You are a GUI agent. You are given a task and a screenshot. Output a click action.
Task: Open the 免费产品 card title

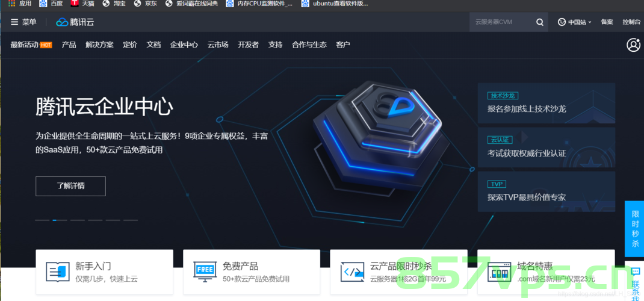(x=240, y=266)
